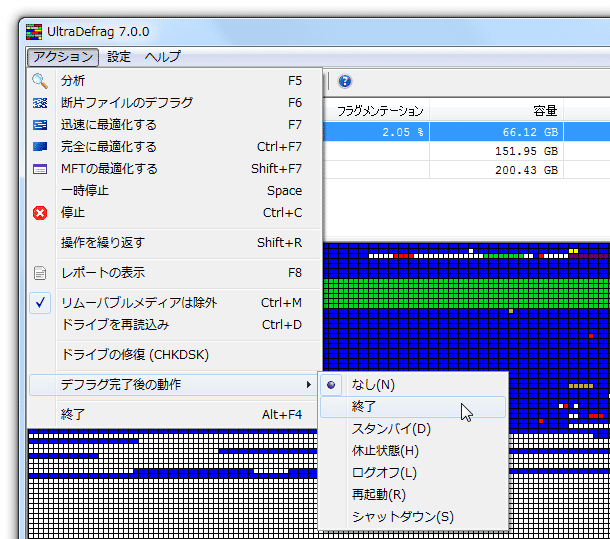The width and height of the screenshot is (610, 539).
Task: Click the defrag icon beside 断片ファイルのデフラグ
Action: pos(40,103)
